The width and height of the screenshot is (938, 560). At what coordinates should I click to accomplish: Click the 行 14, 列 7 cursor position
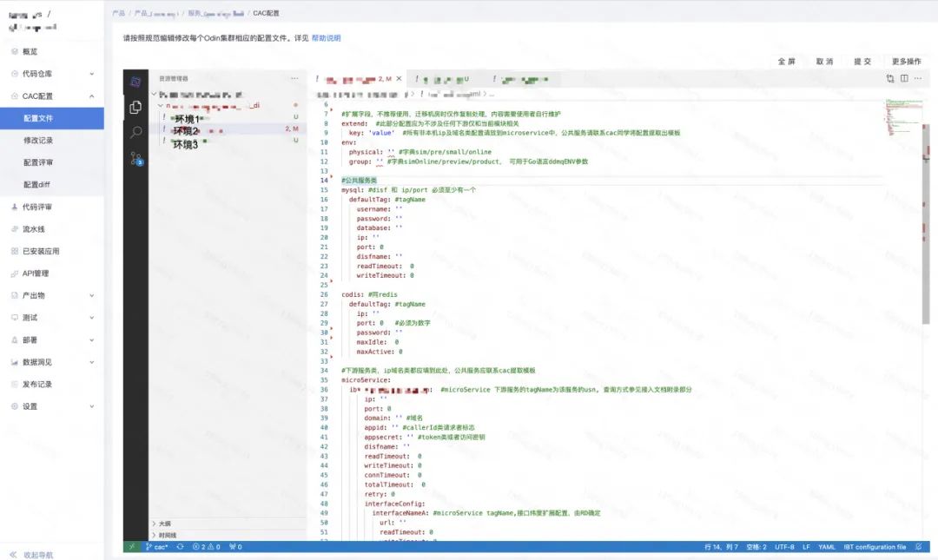pyautogui.click(x=721, y=547)
